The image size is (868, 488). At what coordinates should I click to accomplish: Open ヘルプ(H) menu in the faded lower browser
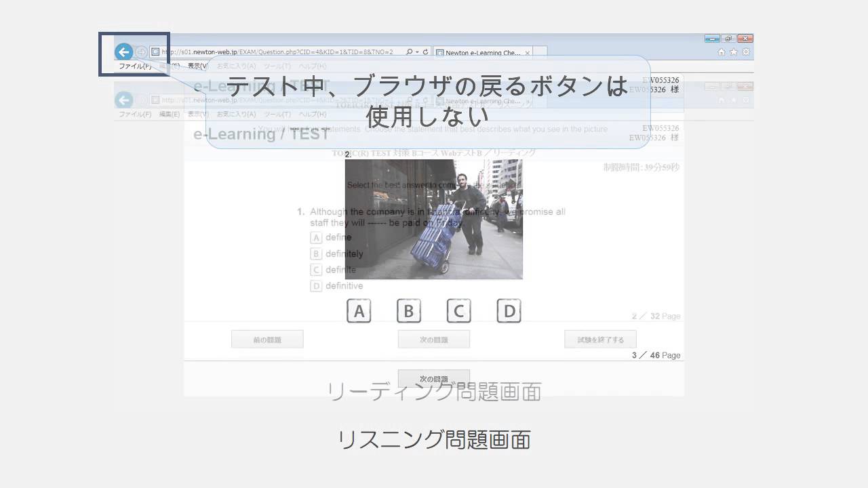313,115
